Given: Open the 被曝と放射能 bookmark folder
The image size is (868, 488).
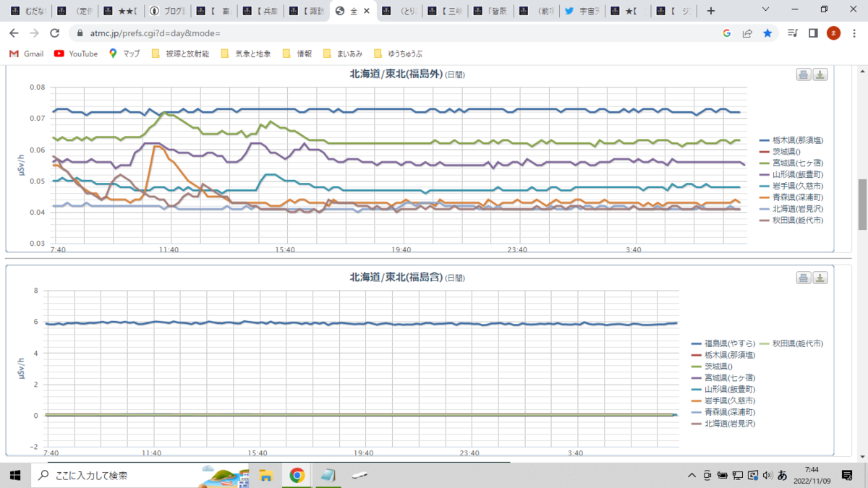Looking at the screenshot, I should pyautogui.click(x=180, y=53).
